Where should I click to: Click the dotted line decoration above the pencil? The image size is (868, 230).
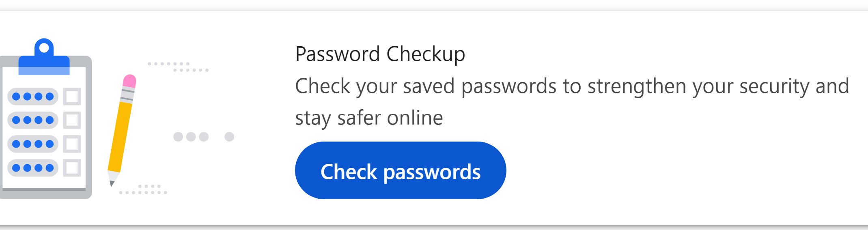point(179,67)
